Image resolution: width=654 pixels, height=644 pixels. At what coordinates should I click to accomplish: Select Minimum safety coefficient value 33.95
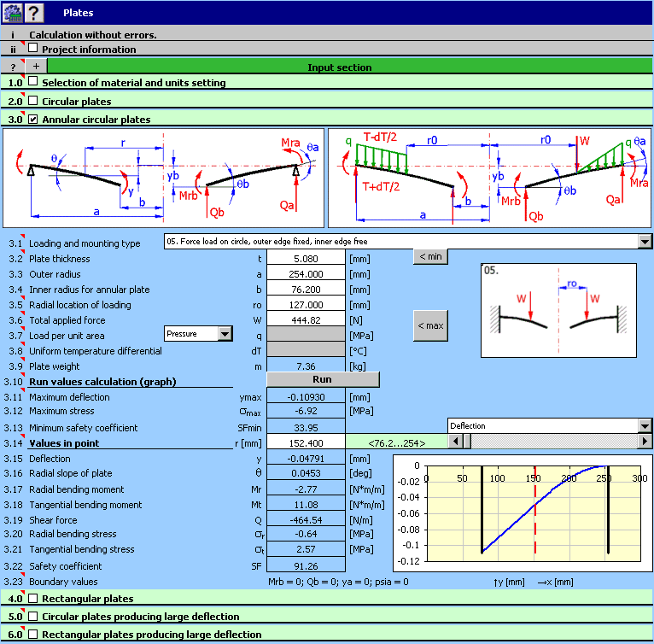click(x=306, y=428)
